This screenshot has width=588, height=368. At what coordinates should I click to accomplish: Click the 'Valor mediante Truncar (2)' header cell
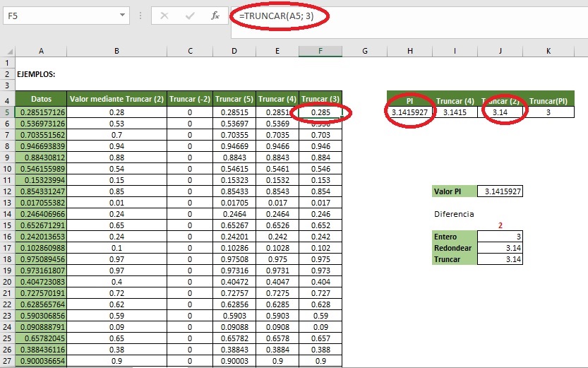[116, 100]
